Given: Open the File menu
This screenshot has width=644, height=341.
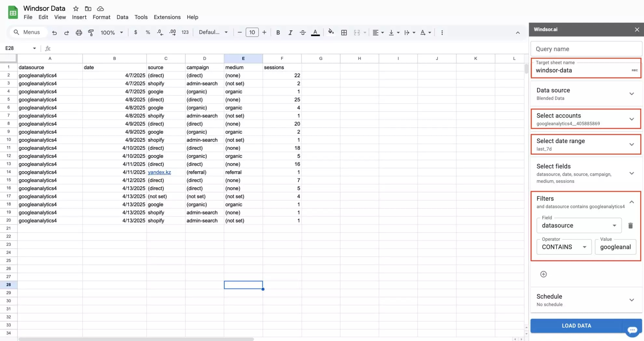Looking at the screenshot, I should pyautogui.click(x=28, y=17).
